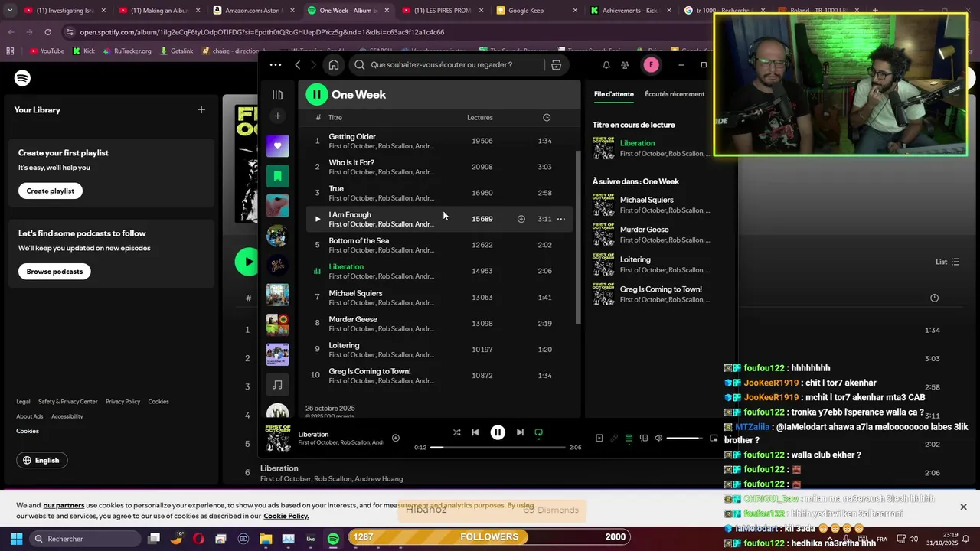Open Spotify from the taskbar
Screen dimensions: 980x551
coord(333,539)
